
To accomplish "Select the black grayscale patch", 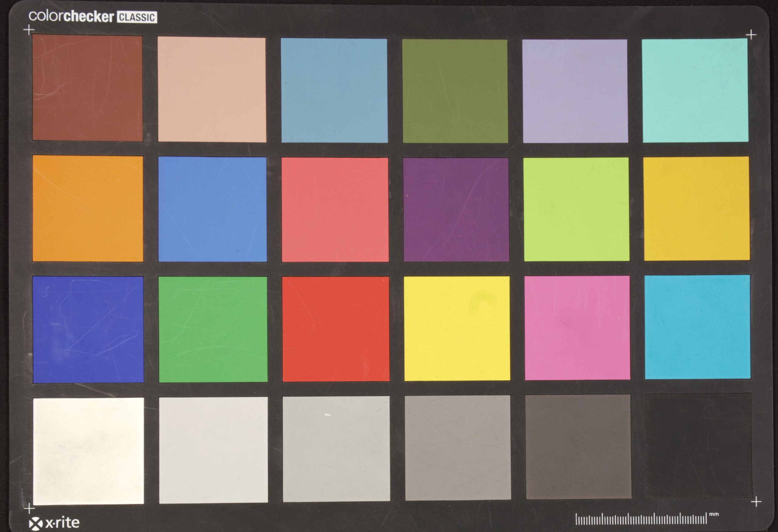I will coord(699,446).
